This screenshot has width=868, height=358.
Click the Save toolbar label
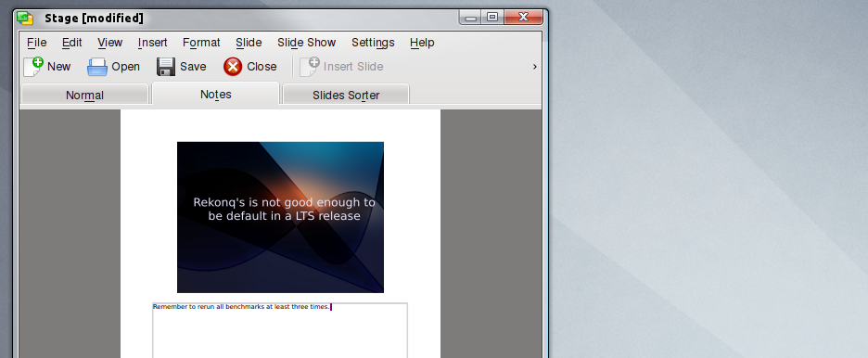point(193,67)
